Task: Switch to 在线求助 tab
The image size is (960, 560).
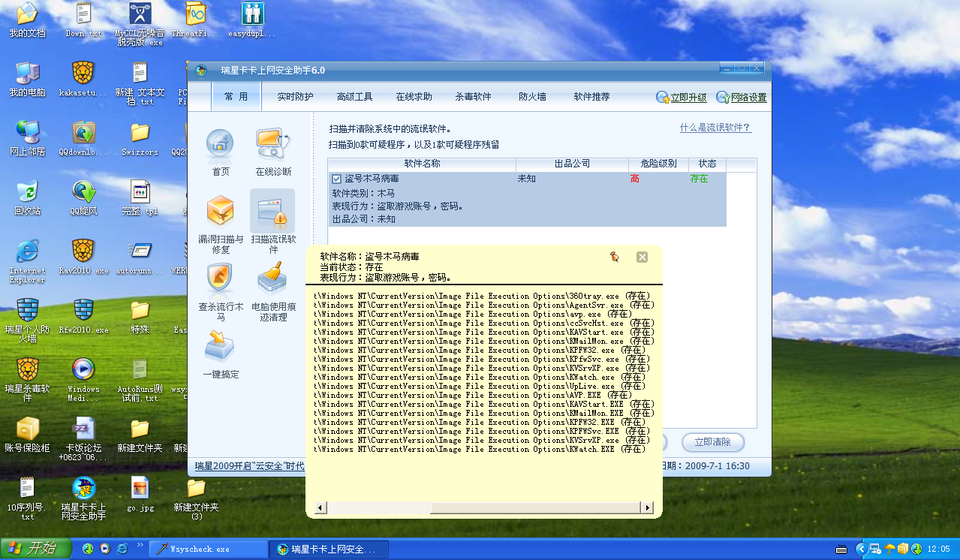Action: click(414, 97)
